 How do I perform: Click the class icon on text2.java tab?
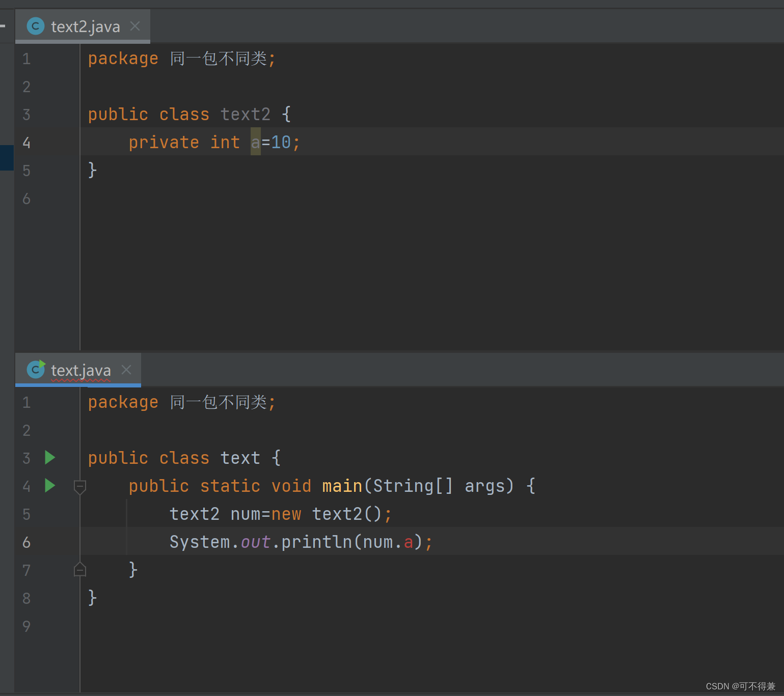tap(36, 26)
